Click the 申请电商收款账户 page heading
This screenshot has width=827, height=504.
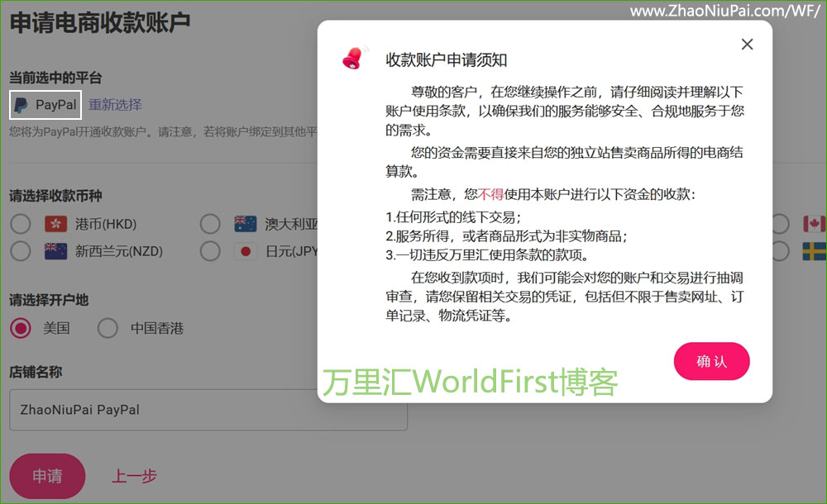pos(100,23)
